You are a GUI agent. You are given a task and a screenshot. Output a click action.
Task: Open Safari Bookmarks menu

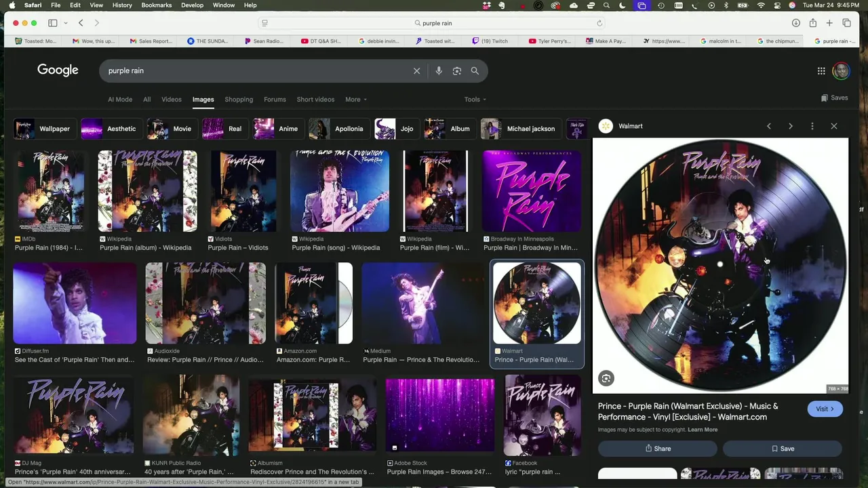click(157, 5)
